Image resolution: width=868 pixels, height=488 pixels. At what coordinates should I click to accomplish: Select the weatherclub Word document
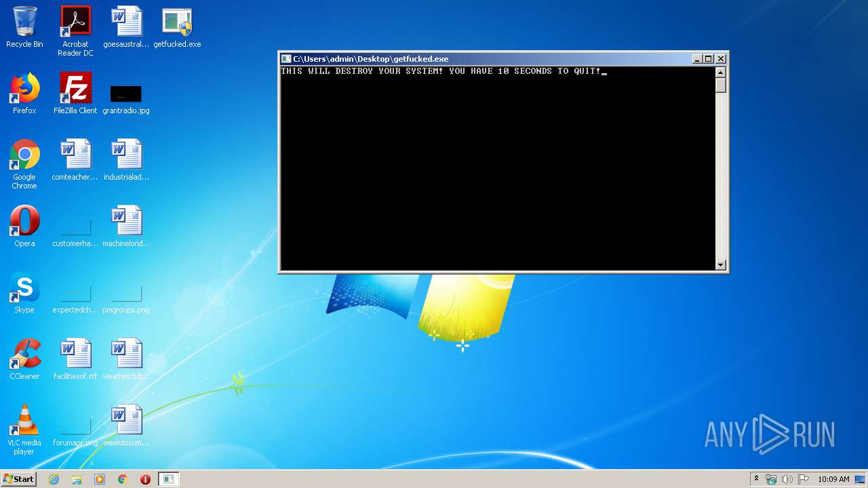click(126, 359)
